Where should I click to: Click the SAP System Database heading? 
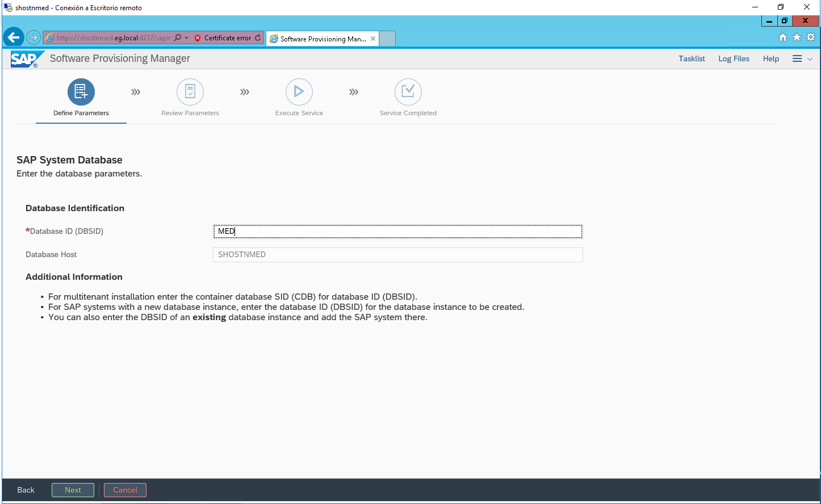click(69, 160)
